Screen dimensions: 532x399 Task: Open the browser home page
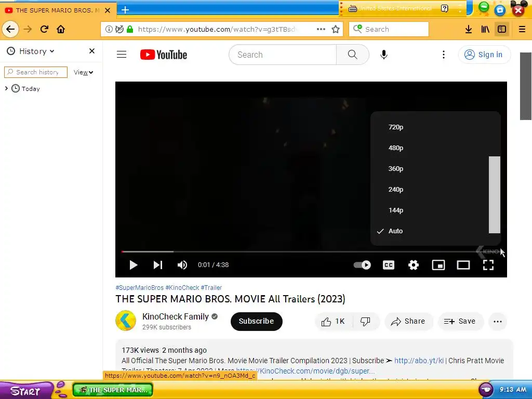(x=61, y=29)
